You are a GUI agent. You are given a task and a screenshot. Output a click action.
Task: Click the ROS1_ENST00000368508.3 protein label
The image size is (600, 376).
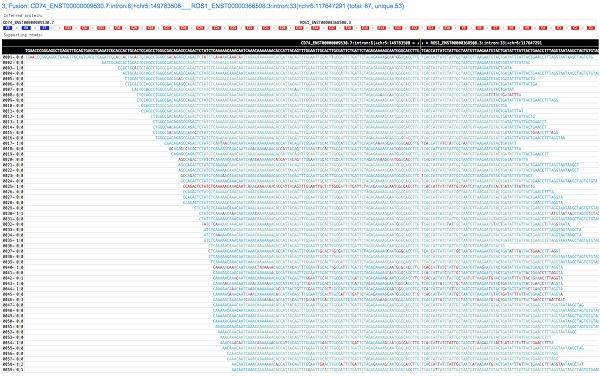pos(325,23)
